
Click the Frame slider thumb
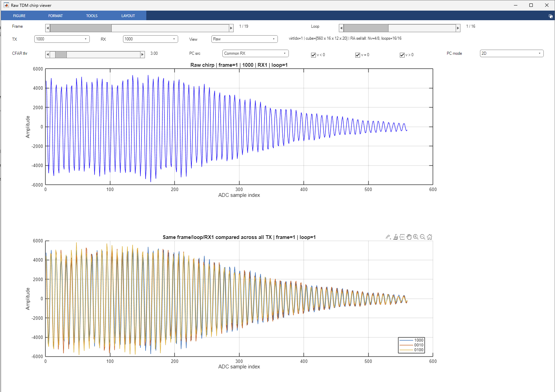pyautogui.click(x=81, y=28)
